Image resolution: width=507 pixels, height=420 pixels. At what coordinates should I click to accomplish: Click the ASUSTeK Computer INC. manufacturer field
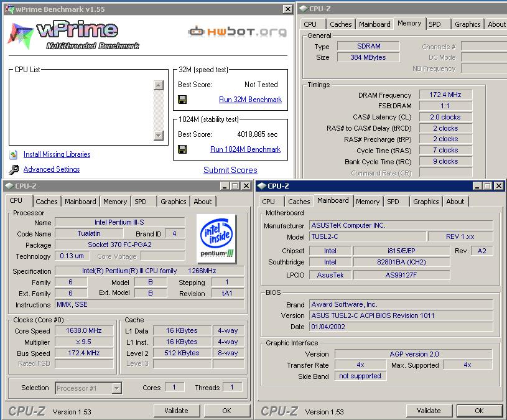(401, 225)
